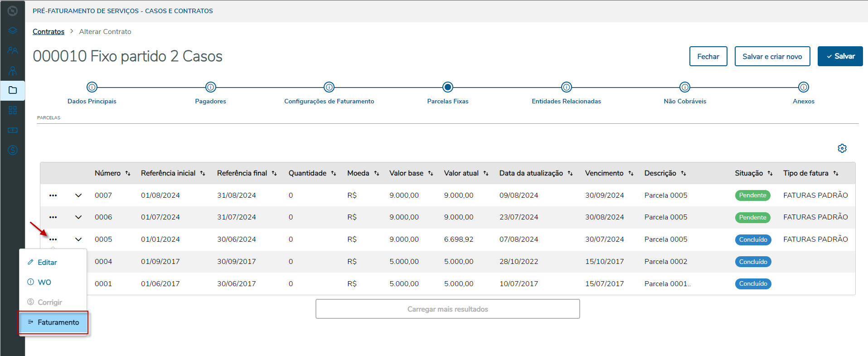Sort by Descrição column arrows
868x356 pixels.
coord(684,173)
